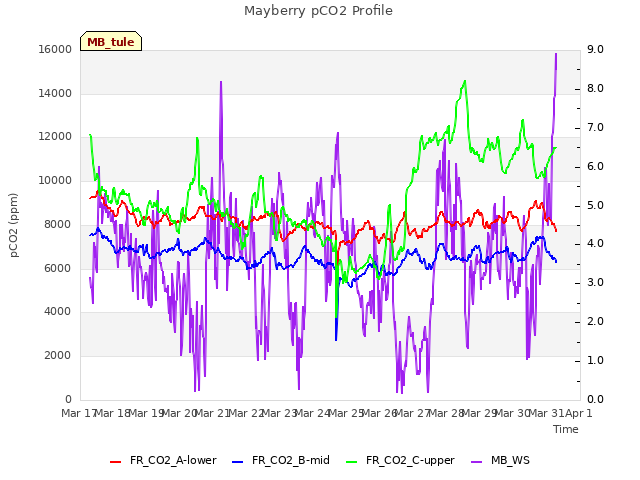Click the 8000 y-axis tick label
Screen dimensions: 640x480
pos(58,224)
